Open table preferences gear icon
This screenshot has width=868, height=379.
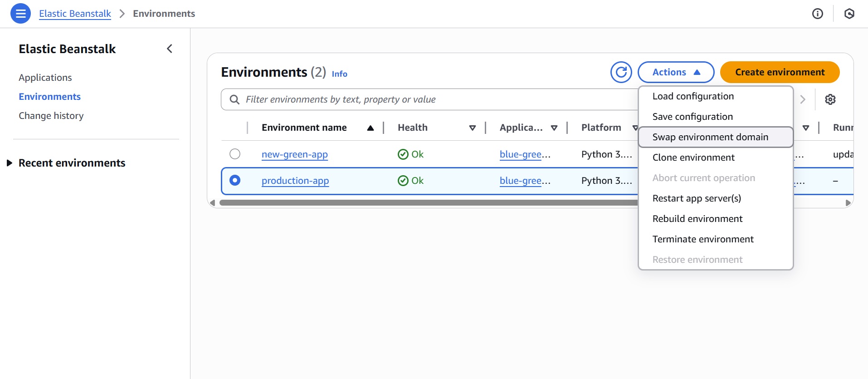830,99
